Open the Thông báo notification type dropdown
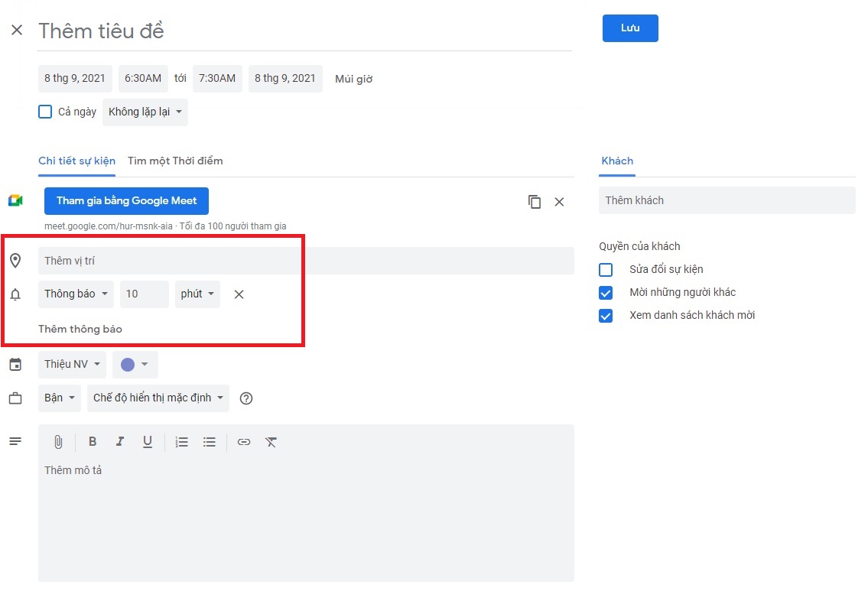Image resolution: width=868 pixels, height=614 pixels. click(x=76, y=294)
